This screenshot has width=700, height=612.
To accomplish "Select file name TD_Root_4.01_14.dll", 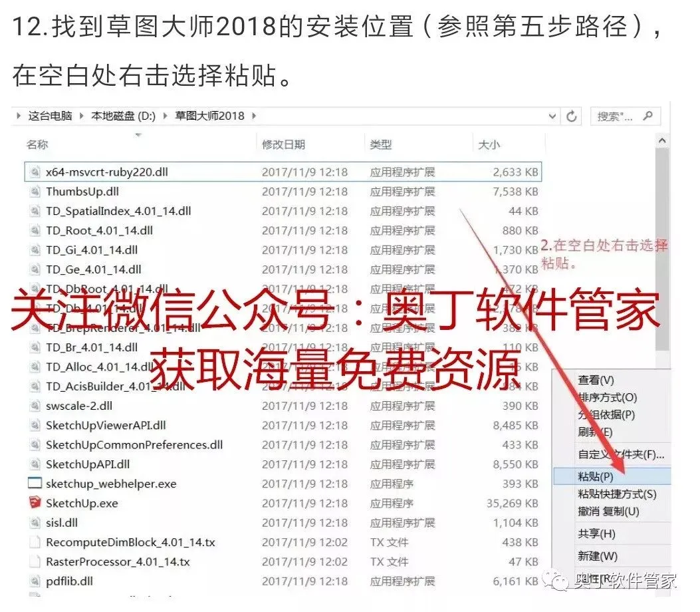I will (99, 231).
